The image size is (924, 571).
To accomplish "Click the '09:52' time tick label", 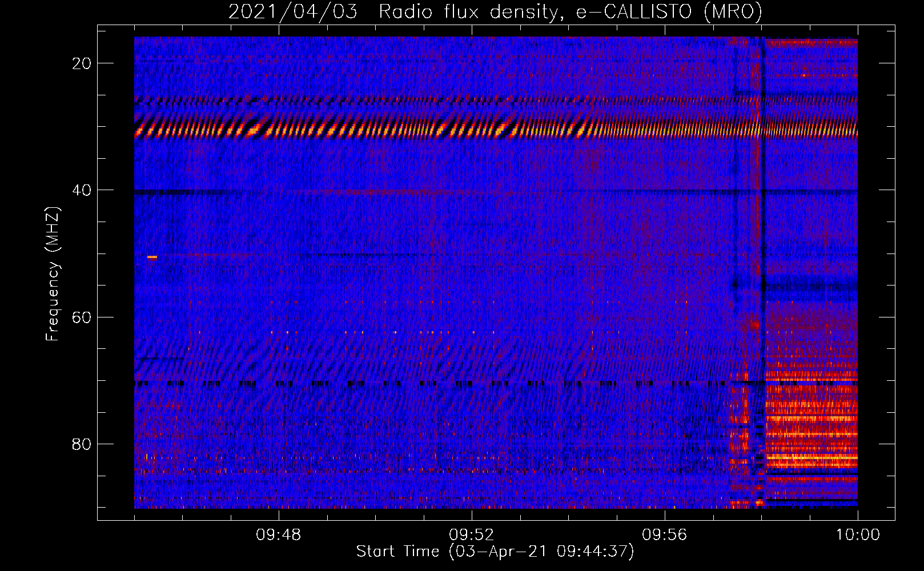I will [x=472, y=535].
